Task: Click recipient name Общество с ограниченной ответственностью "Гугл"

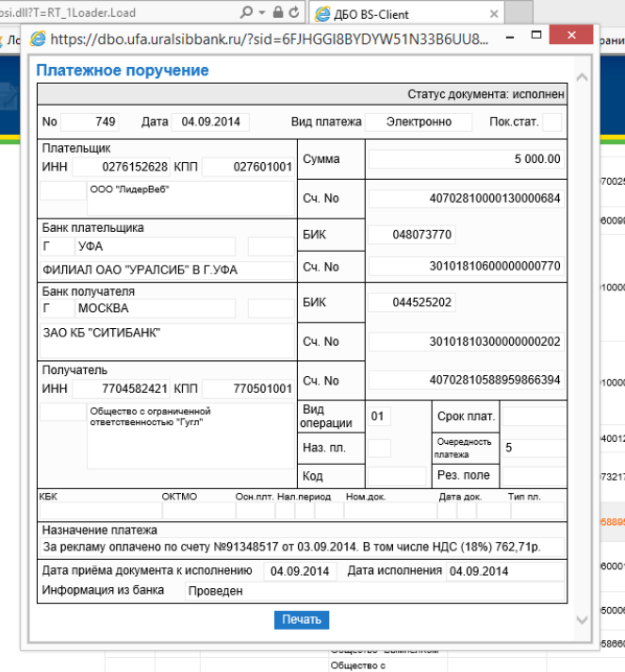Action: tap(190, 435)
